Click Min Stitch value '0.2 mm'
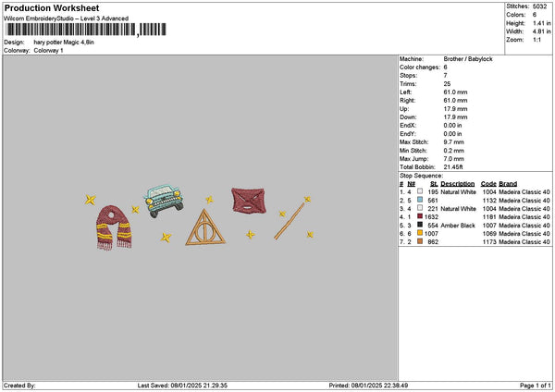 pyautogui.click(x=454, y=151)
